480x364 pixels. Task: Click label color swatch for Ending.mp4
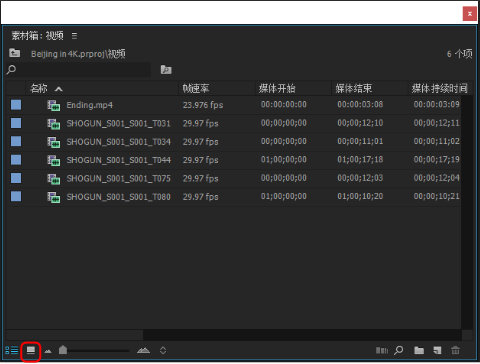tap(16, 105)
